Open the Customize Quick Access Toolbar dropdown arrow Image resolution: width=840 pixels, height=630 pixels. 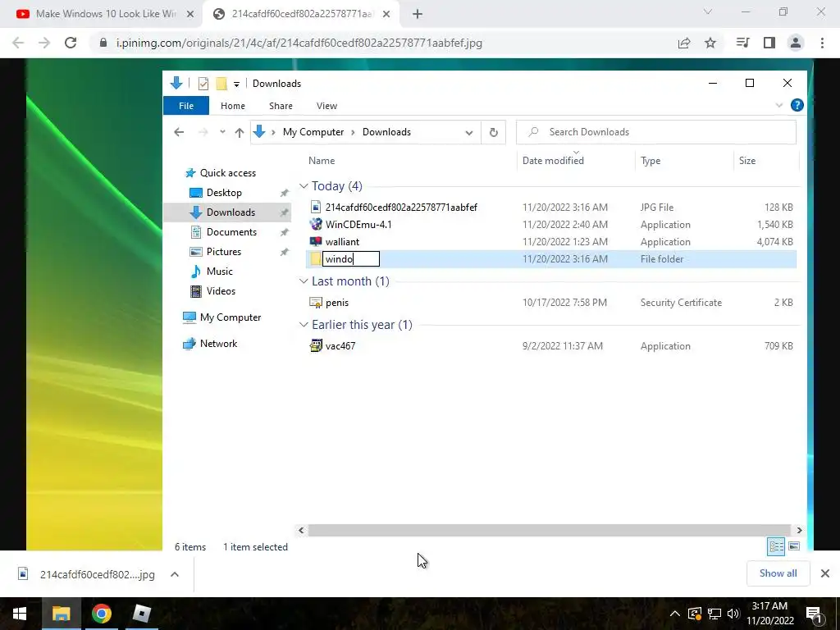pyautogui.click(x=236, y=84)
